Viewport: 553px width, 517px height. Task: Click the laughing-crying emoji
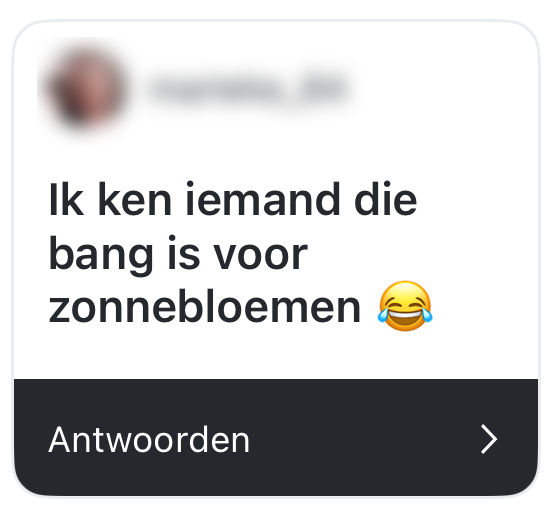tap(405, 306)
